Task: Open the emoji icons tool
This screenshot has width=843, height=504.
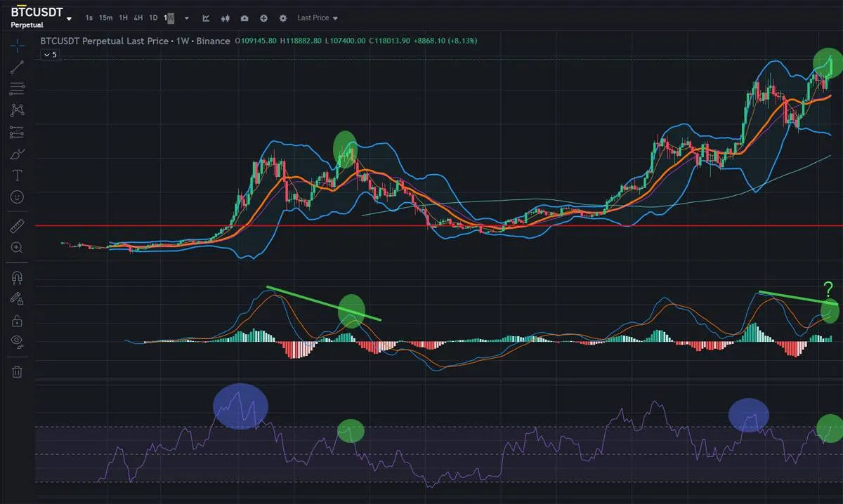Action: 18,197
